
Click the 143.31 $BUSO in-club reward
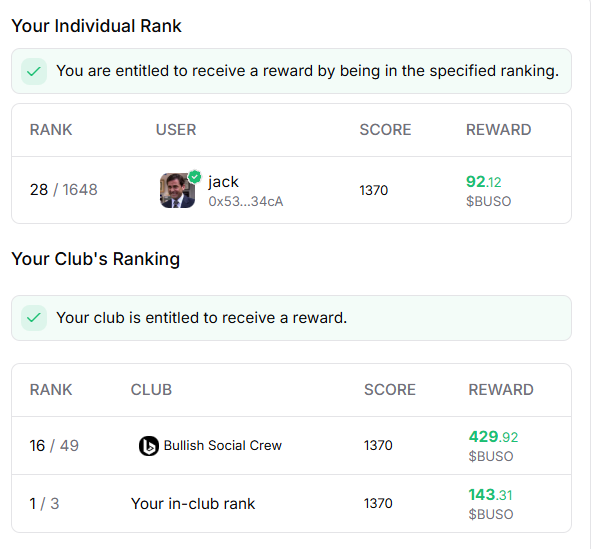[x=491, y=504]
